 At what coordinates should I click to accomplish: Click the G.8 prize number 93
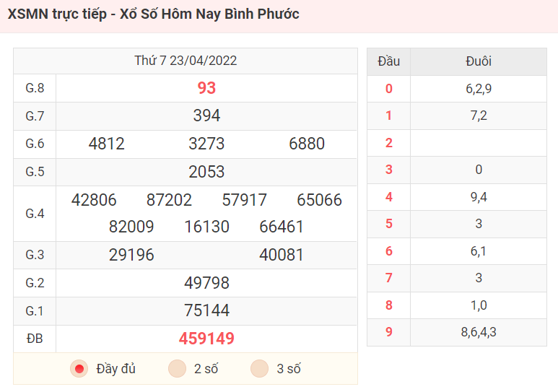coord(206,88)
